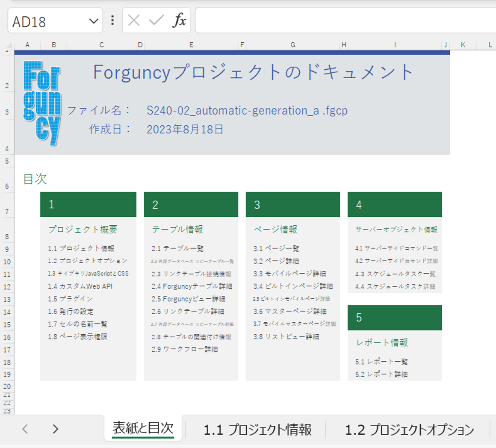Select column G header

(x=293, y=45)
